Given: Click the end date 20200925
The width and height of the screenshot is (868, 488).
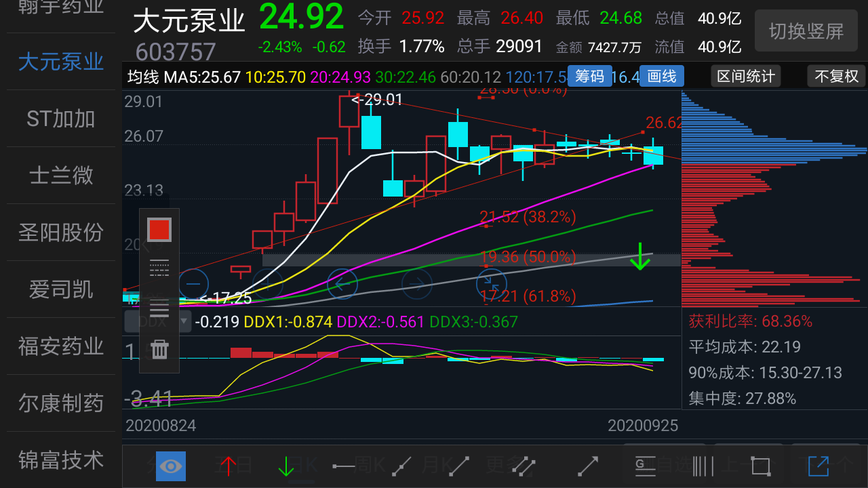Looking at the screenshot, I should [643, 426].
